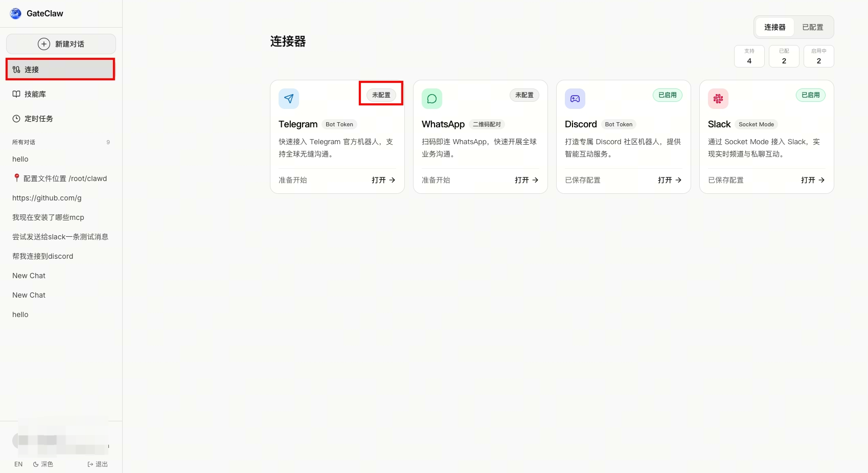Click the Telegram paper plane icon
The width and height of the screenshot is (868, 473).
pyautogui.click(x=289, y=99)
